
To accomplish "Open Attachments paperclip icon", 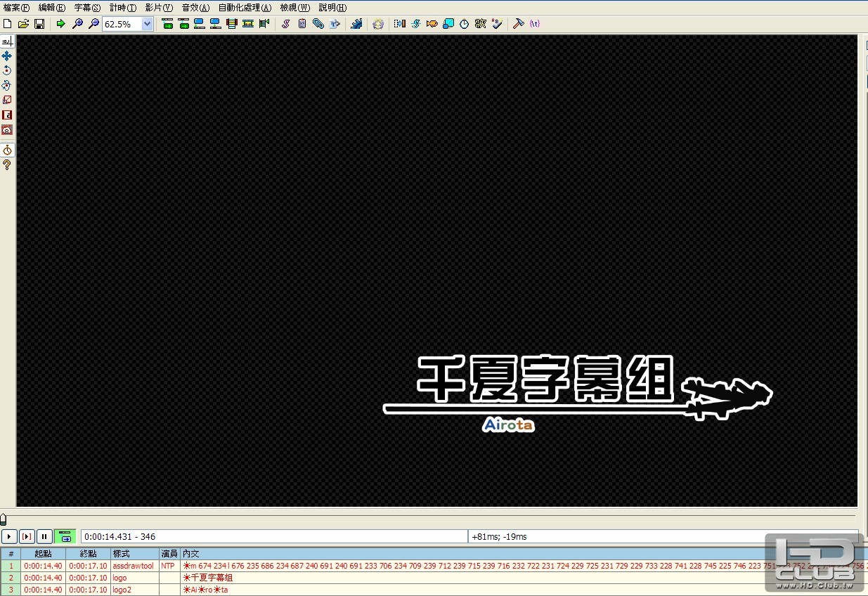I will tap(318, 24).
